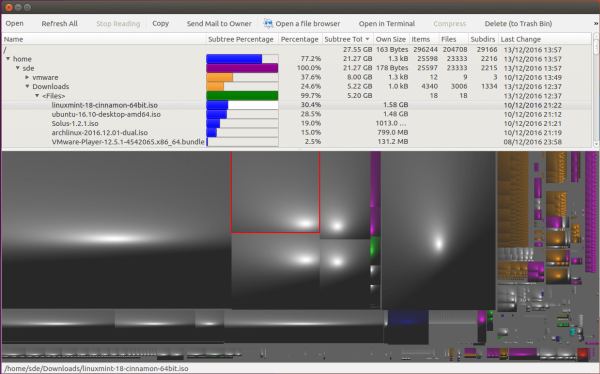This screenshot has height=374, width=600.
Task: Select ubuntu-16.10-desktop-amd64.iso row
Action: pyautogui.click(x=297, y=114)
